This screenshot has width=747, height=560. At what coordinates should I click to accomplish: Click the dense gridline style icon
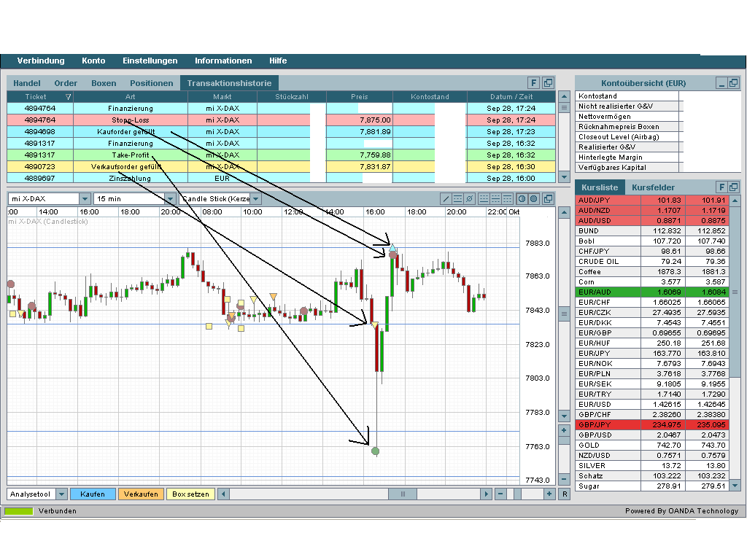click(x=506, y=198)
